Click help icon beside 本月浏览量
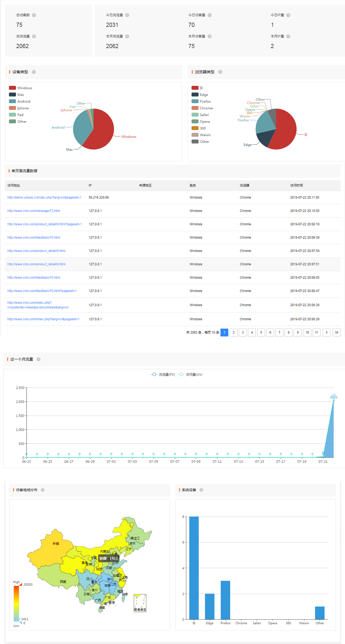345x644 pixels. pyautogui.click(x=127, y=36)
